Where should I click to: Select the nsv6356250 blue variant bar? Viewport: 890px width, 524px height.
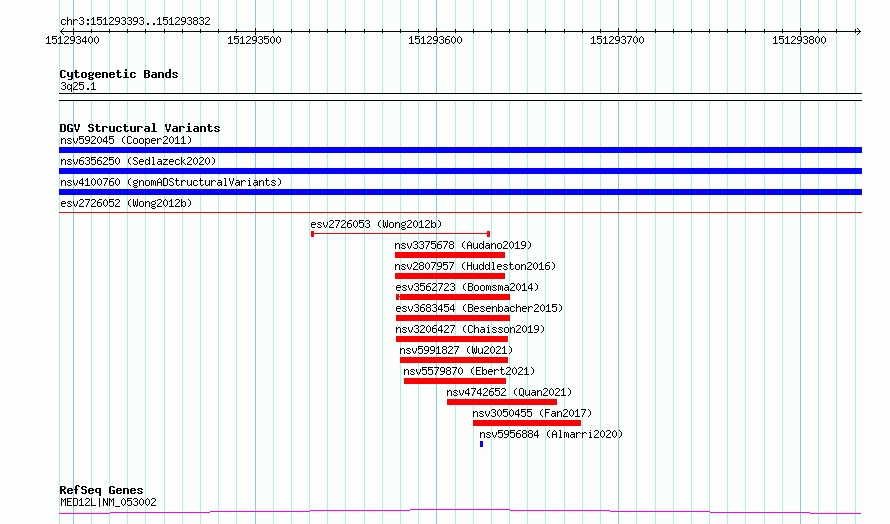coord(460,171)
